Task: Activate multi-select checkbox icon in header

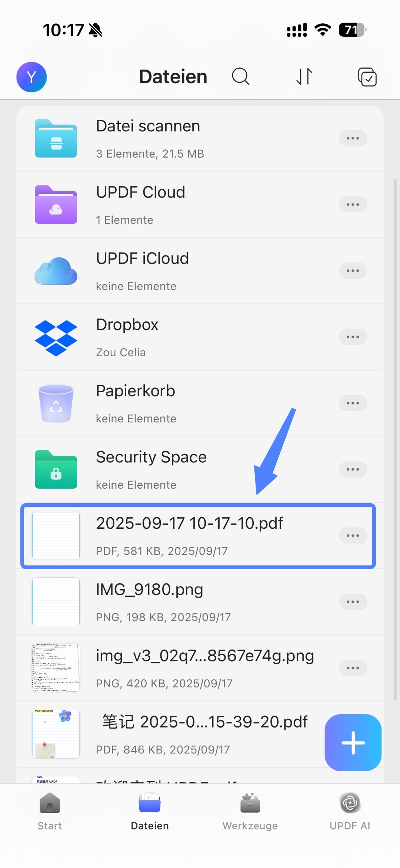Action: (x=367, y=77)
